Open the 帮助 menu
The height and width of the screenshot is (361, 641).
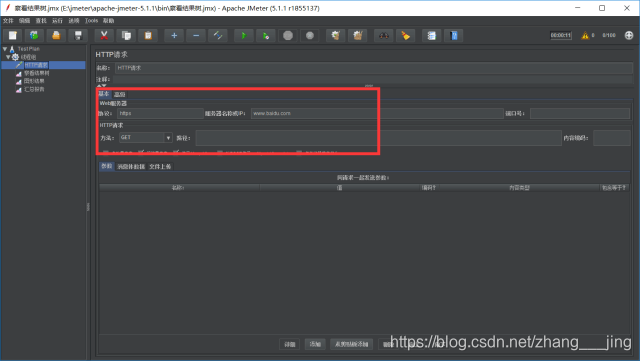pyautogui.click(x=109, y=20)
